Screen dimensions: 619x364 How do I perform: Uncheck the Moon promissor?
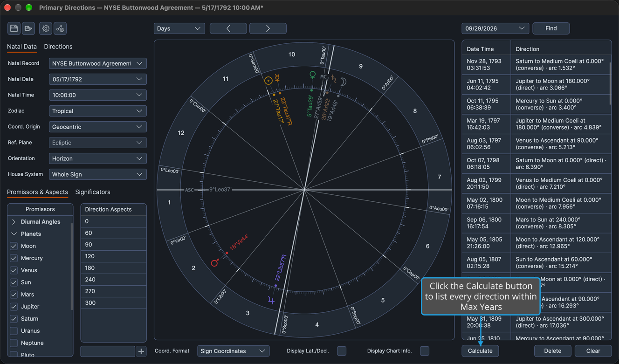pos(14,246)
